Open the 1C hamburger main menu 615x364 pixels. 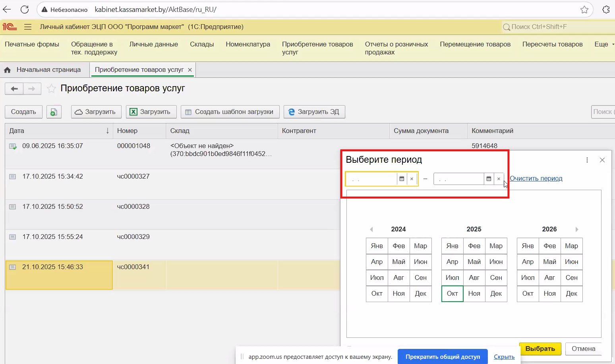pyautogui.click(x=28, y=27)
